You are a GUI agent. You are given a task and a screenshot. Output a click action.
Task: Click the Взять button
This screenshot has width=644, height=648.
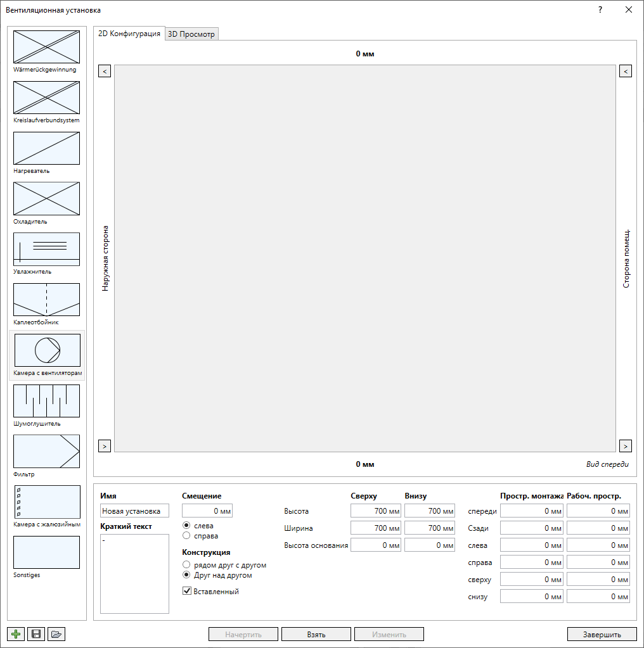(x=316, y=634)
